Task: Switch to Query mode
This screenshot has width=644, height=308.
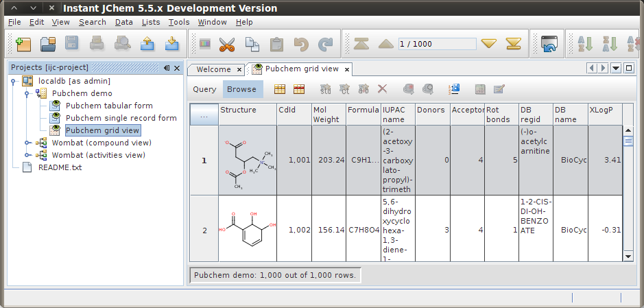Action: [x=204, y=89]
